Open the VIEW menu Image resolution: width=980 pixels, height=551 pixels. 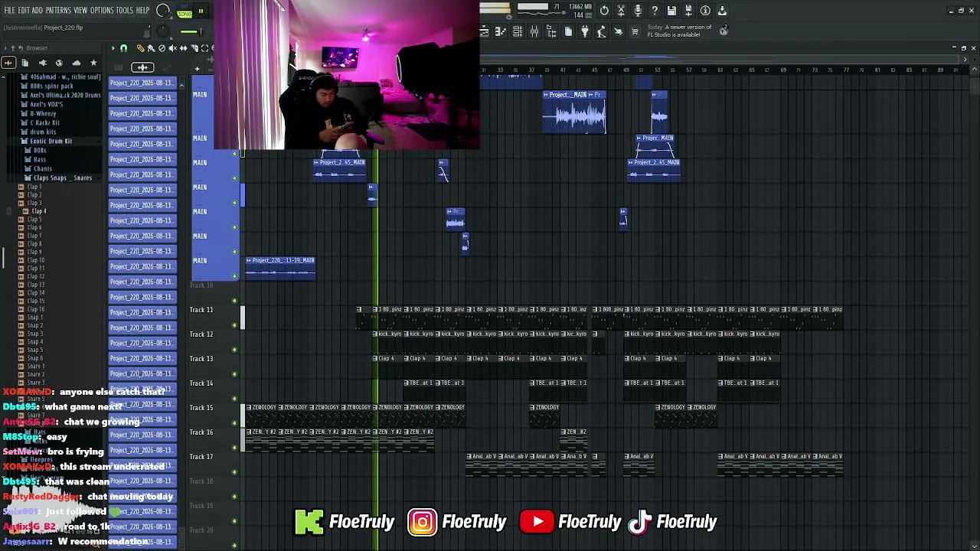coord(80,11)
